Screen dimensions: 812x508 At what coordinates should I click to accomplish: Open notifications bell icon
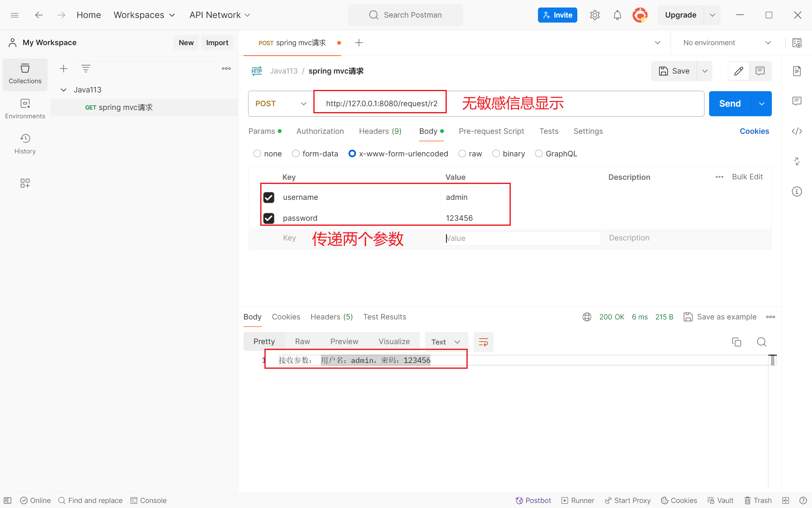(x=617, y=15)
